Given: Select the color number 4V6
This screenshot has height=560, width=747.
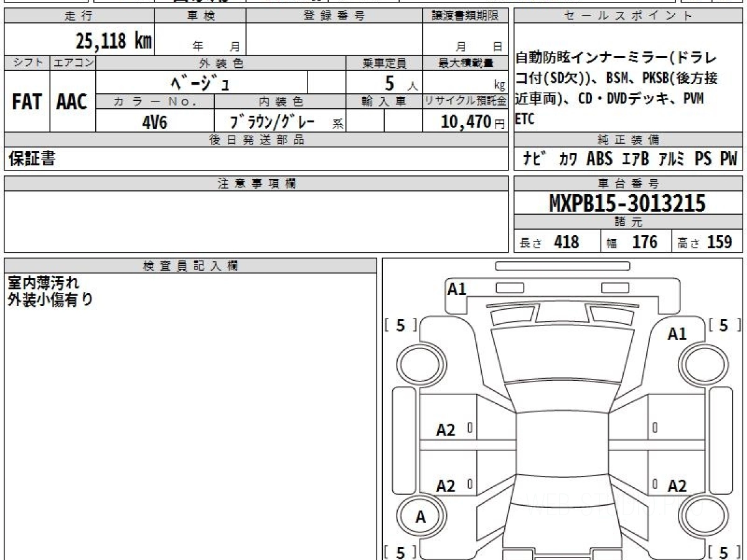Looking at the screenshot, I should tap(154, 122).
